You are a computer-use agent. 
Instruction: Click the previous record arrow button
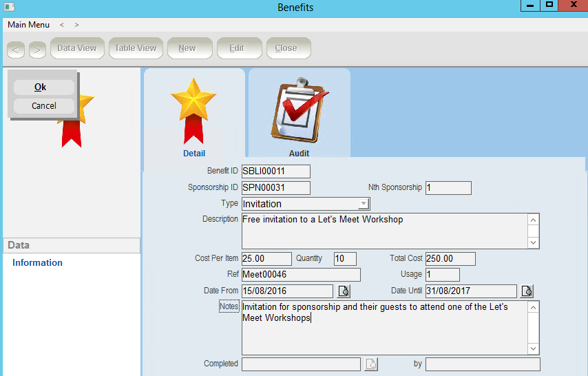[x=17, y=49]
